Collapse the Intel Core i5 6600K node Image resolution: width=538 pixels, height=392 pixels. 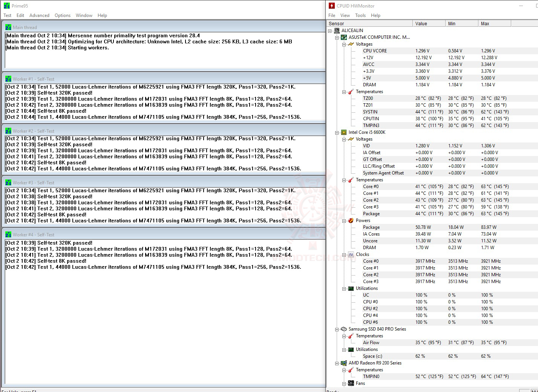coord(337,132)
